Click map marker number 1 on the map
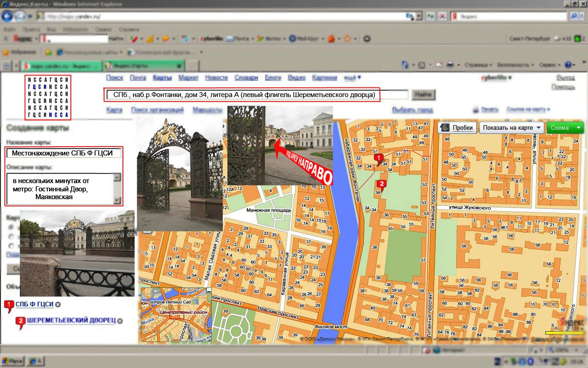This screenshot has width=588, height=368. (379, 159)
